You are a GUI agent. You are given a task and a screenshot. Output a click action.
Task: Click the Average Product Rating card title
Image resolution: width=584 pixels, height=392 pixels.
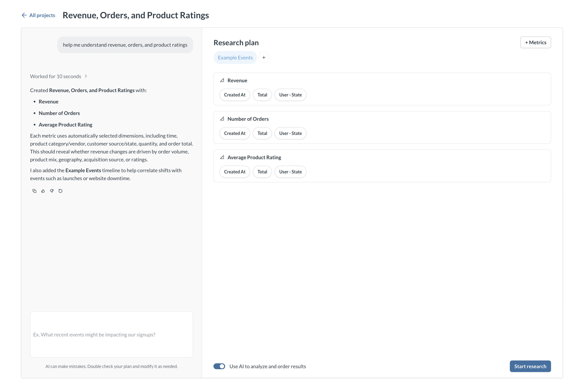point(254,158)
